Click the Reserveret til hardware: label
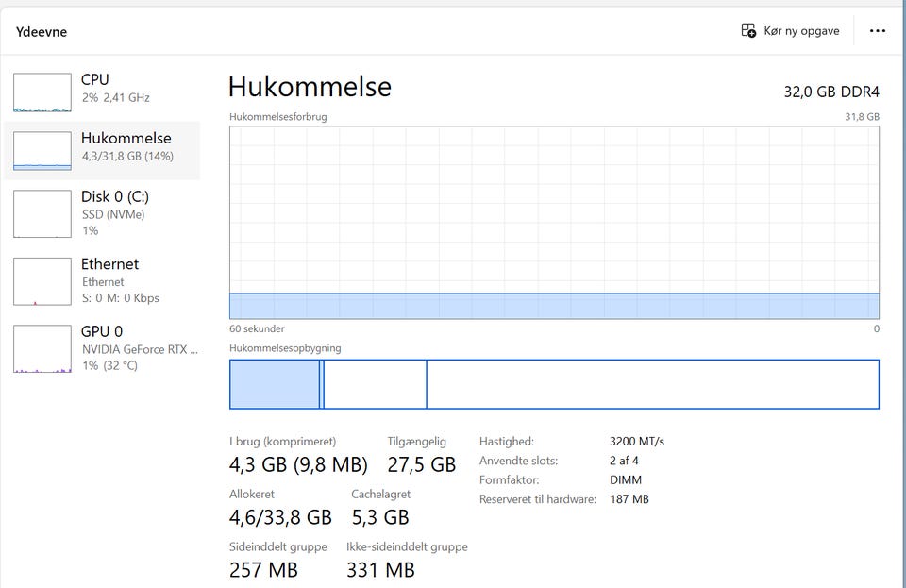Viewport: 906px width, 588px height. point(538,499)
